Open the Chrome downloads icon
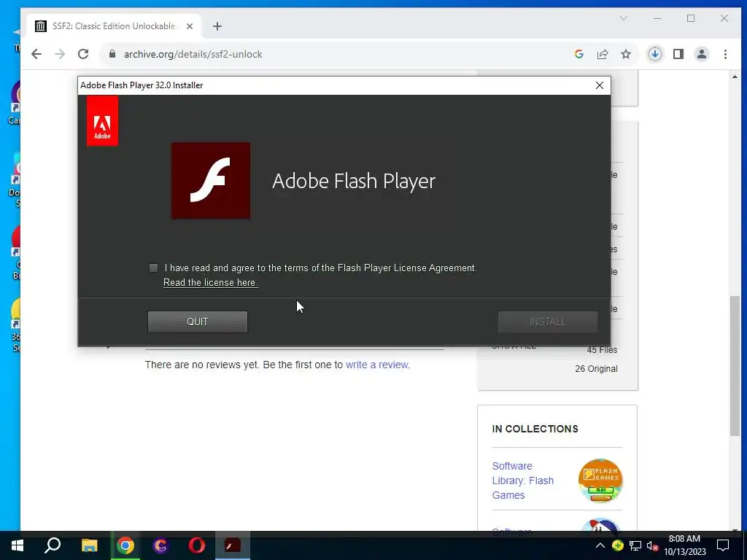Image resolution: width=747 pixels, height=560 pixels. pyautogui.click(x=655, y=54)
